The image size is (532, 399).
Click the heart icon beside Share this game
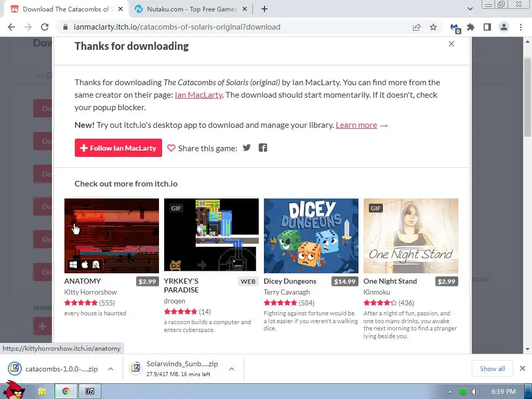tap(171, 148)
